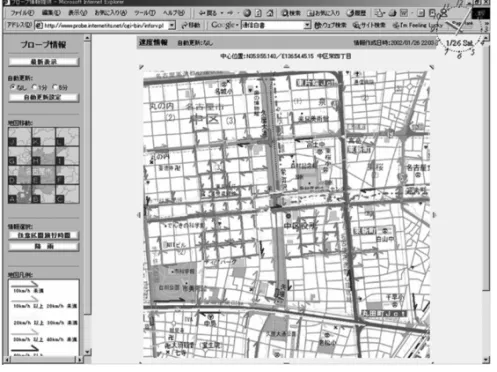Open the ツール(T) menu
Image resolution: width=497 pixels, height=372 pixels.
click(145, 13)
